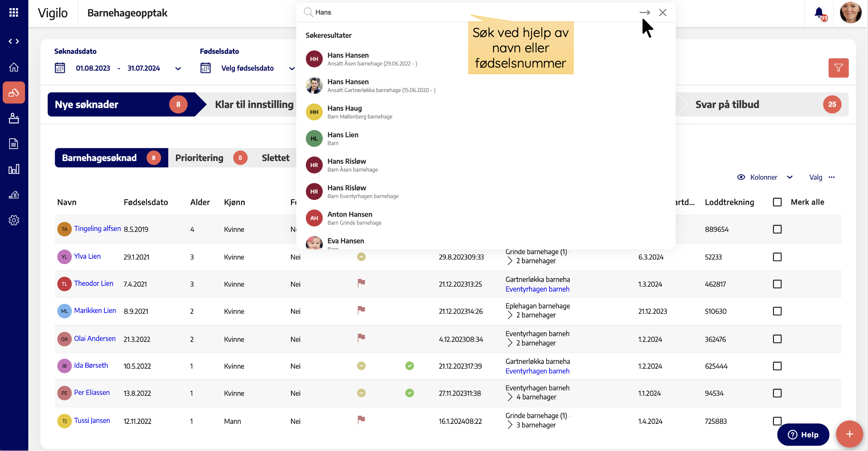The width and height of the screenshot is (868, 451).
Task: Open the chart-house sidebar icon
Action: click(14, 195)
